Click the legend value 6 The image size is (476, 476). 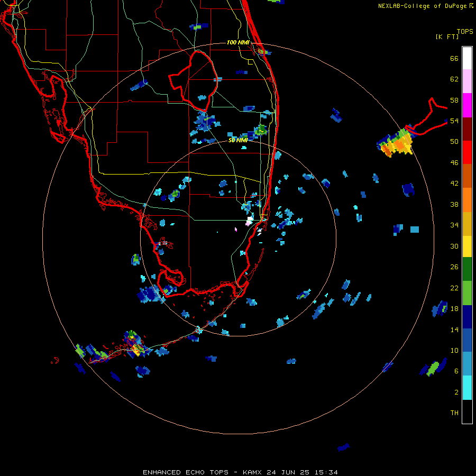[456, 371]
